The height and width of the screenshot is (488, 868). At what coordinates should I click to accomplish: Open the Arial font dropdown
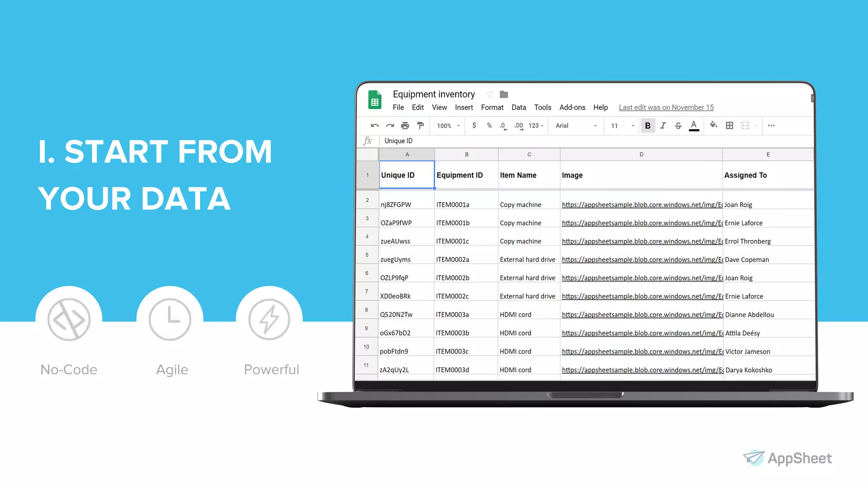coord(576,126)
